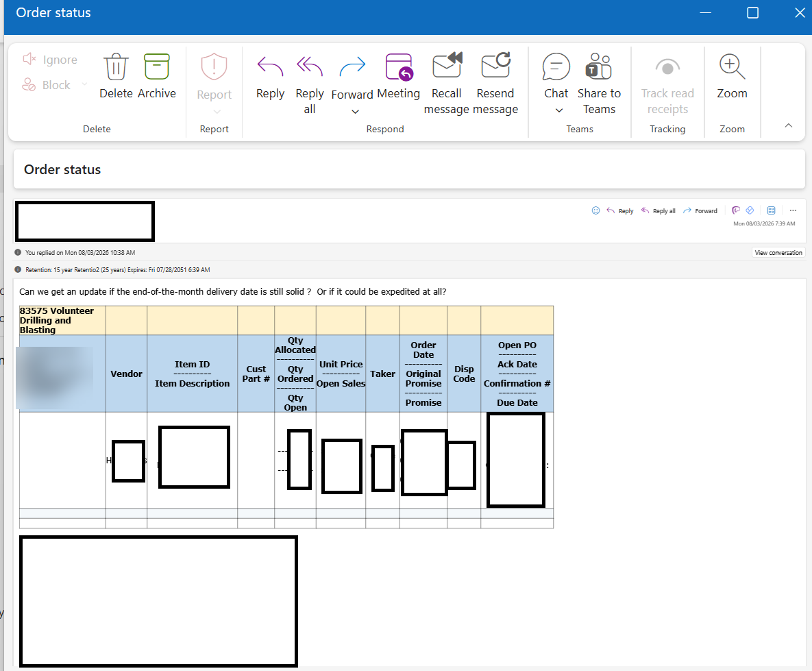Click the 'Confirmation #' header text

click(x=517, y=383)
